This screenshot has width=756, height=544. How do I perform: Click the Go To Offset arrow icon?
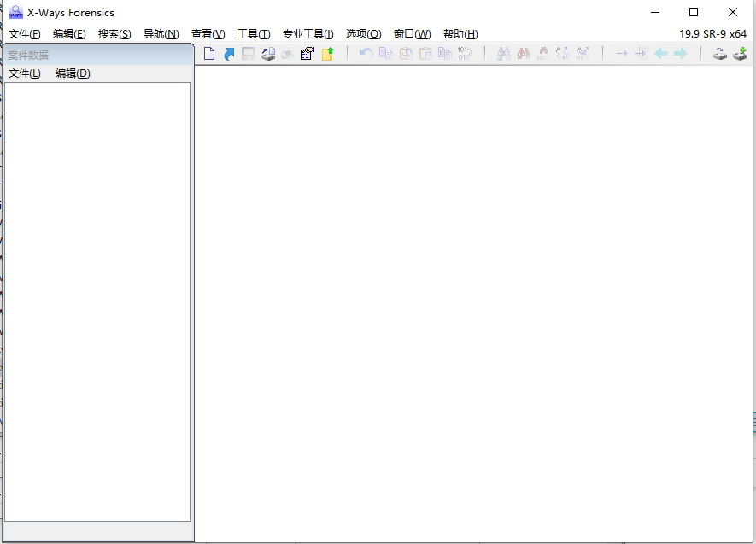coord(622,54)
